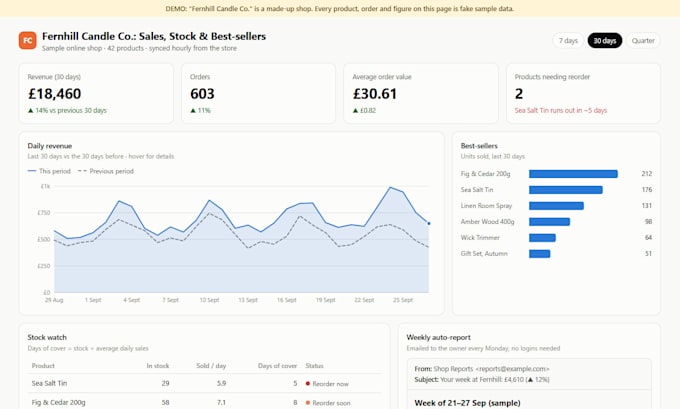Click the '25 Sept' axis label
Screen dimensions: 680x409
402,300
